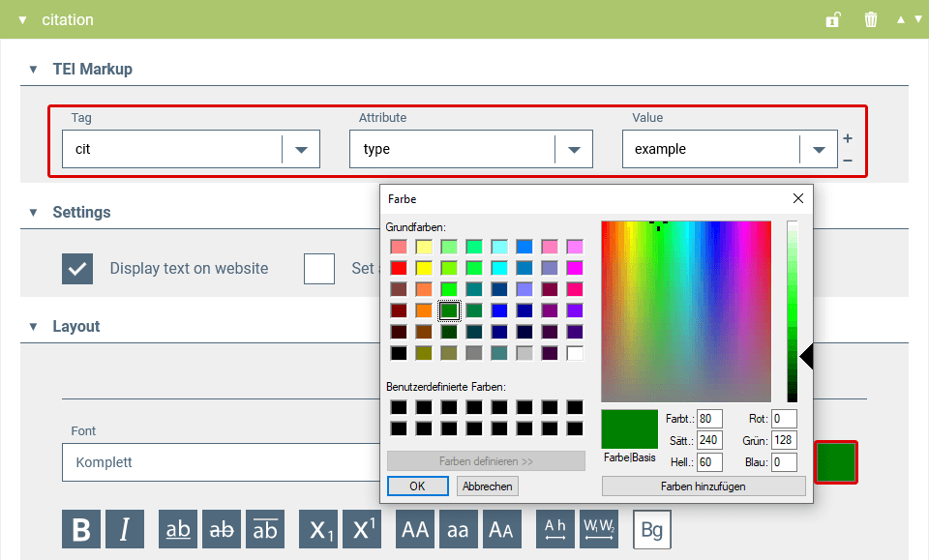Apply italic text style
This screenshot has width=929, height=560.
125,529
